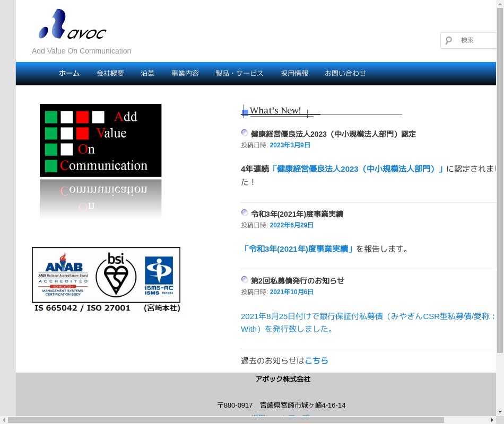Follow the 「令和3年(2021年)度事業実績」 link
504x424 pixels.
(298, 249)
